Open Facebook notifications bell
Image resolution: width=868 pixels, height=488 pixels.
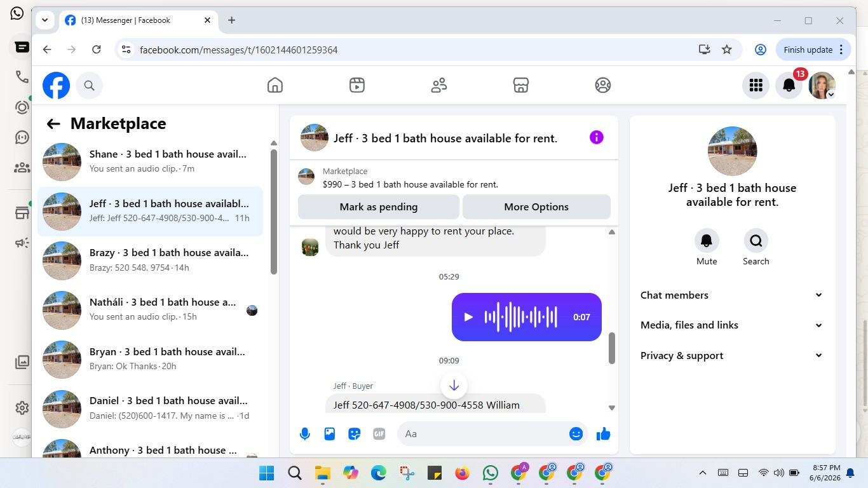click(x=789, y=85)
